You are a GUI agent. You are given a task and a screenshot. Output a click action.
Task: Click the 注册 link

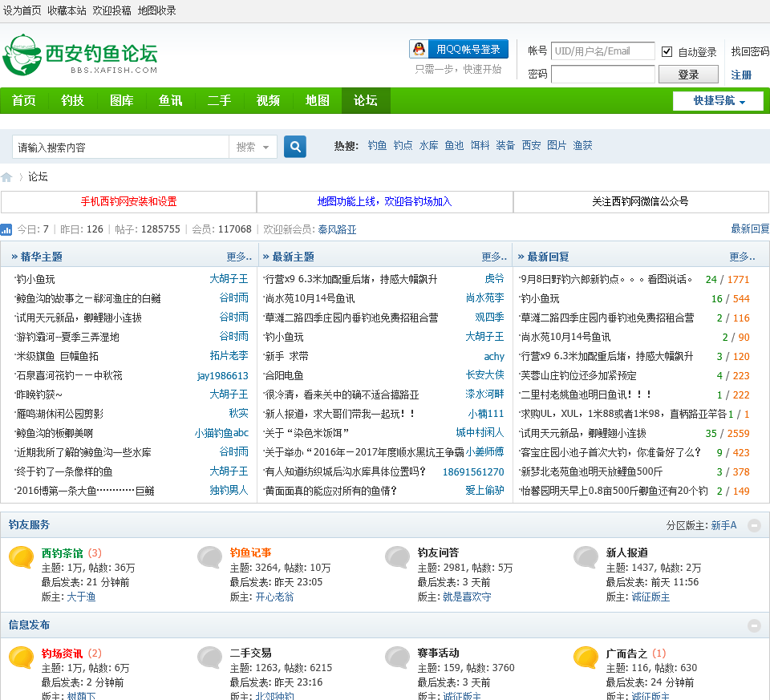[741, 75]
